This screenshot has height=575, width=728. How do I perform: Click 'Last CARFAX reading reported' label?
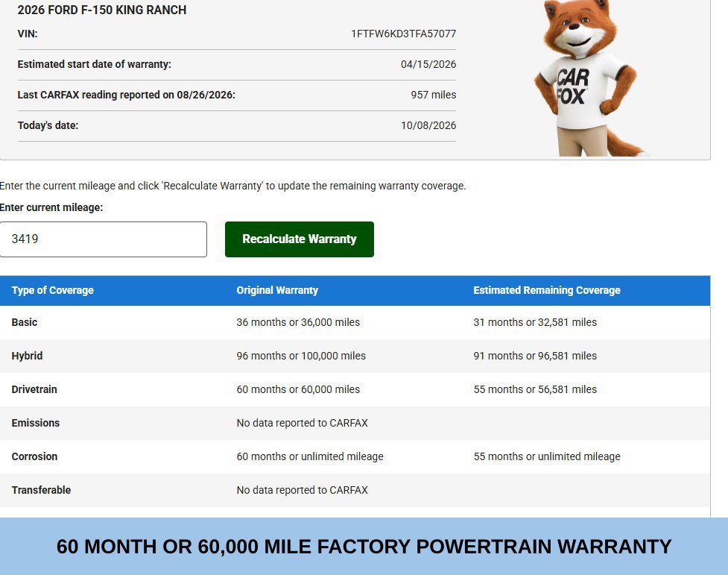click(126, 95)
